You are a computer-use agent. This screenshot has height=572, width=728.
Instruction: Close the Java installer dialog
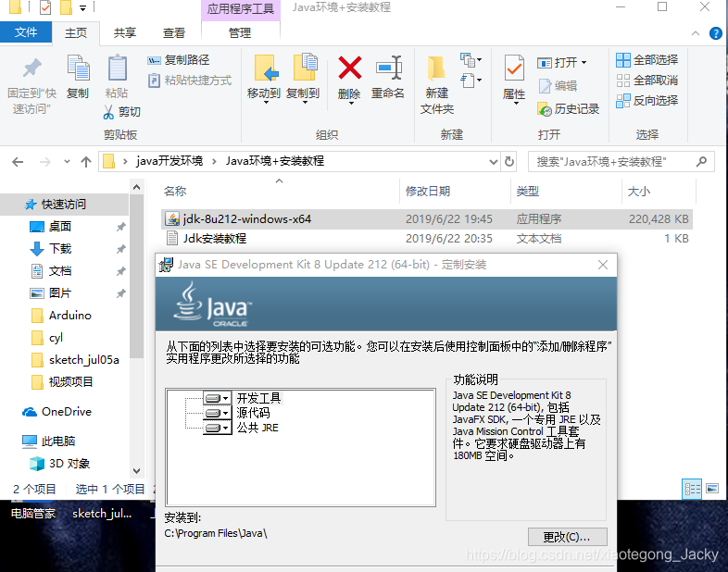pos(603,265)
